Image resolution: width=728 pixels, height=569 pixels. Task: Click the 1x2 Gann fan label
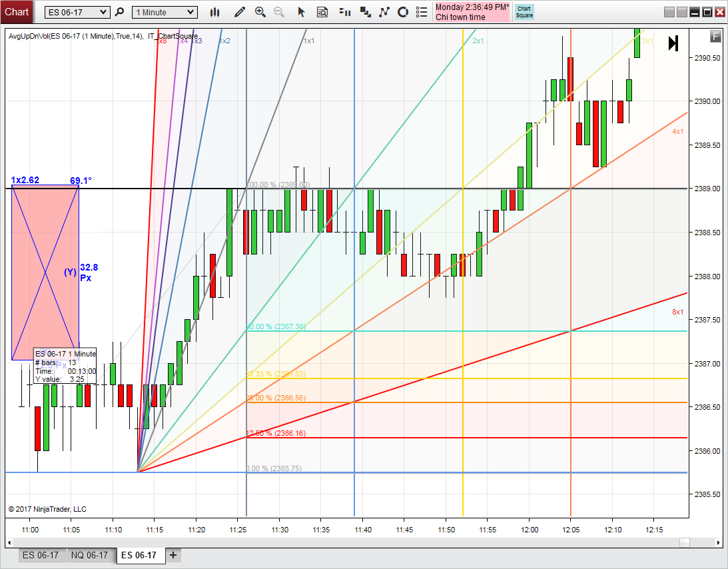click(224, 41)
